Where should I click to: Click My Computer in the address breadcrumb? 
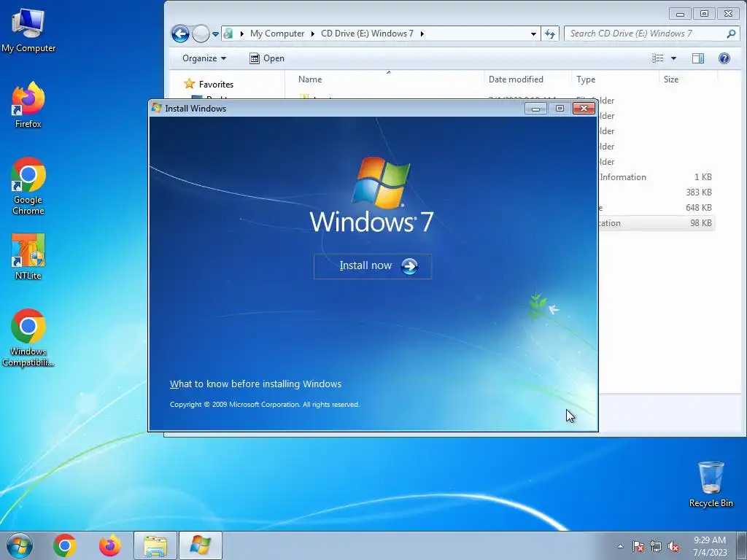[x=277, y=34]
